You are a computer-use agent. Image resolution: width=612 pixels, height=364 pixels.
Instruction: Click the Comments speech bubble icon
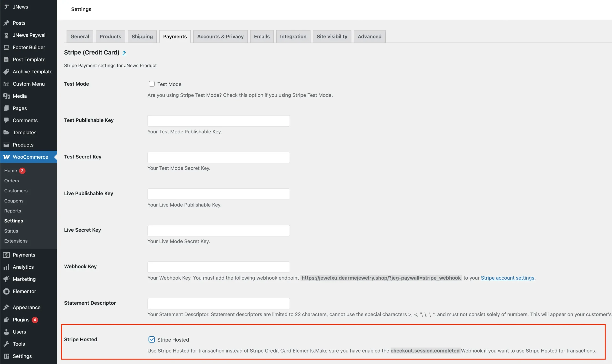[x=6, y=120]
